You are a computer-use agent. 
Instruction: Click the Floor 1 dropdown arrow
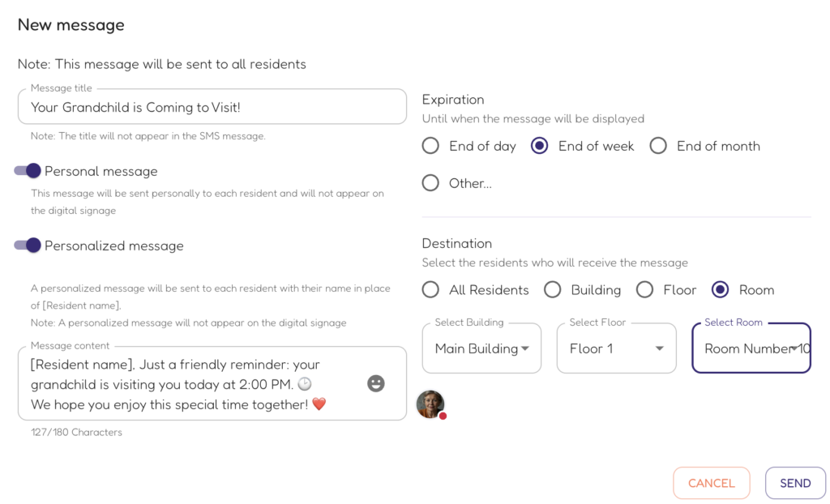tap(660, 348)
